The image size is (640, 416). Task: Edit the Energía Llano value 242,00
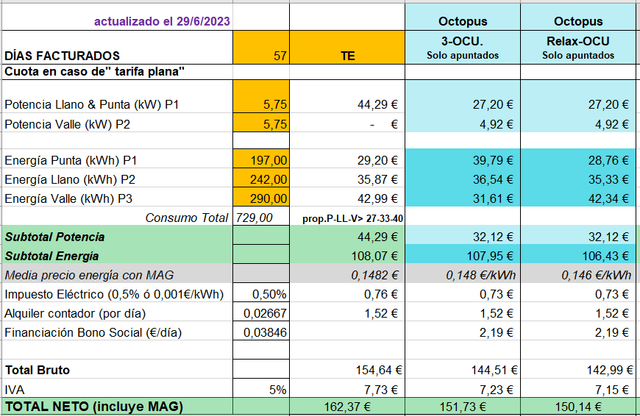pos(261,178)
